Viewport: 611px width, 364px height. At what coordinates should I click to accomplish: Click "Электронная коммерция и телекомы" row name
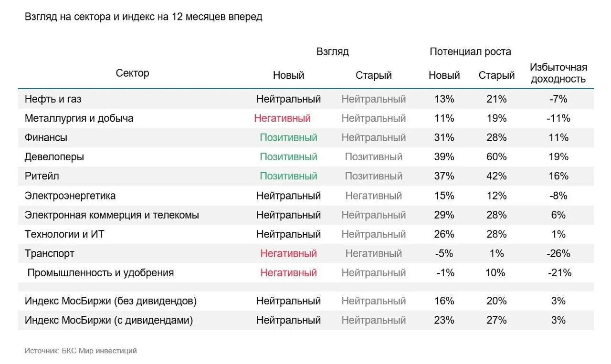(x=112, y=215)
